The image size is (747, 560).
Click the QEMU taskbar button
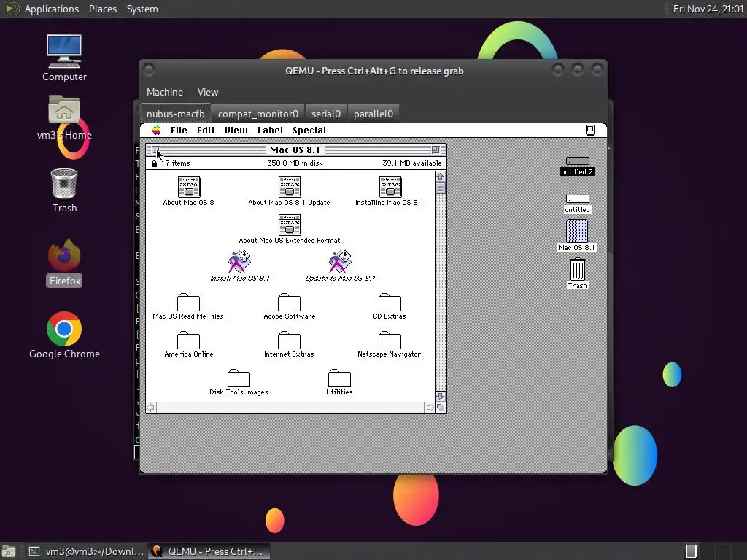pos(209,551)
